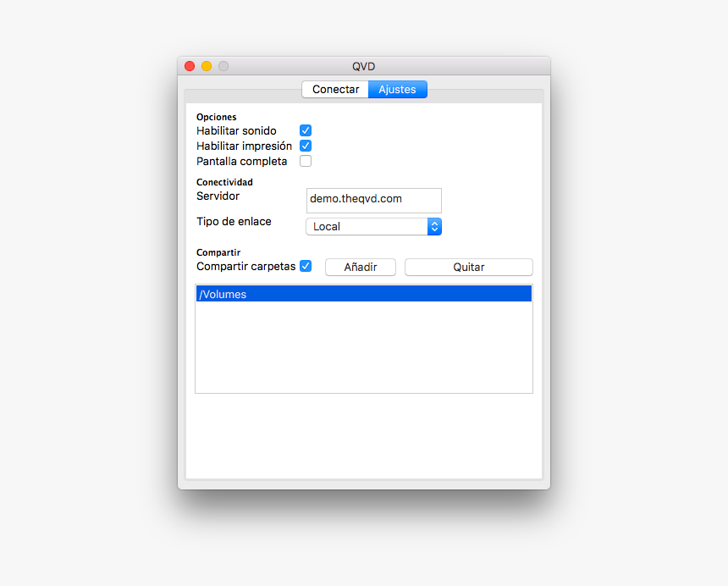Click the Tipo de enlace label
This screenshot has width=728, height=586.
234,222
